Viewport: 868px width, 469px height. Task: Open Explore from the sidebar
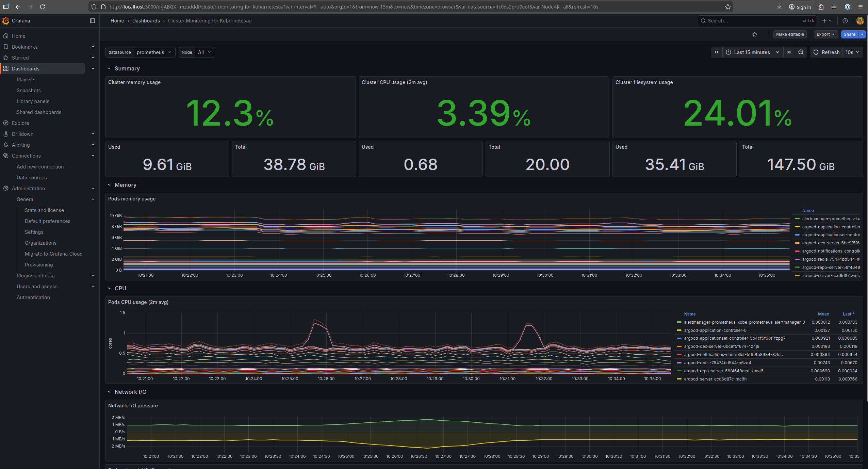[20, 123]
